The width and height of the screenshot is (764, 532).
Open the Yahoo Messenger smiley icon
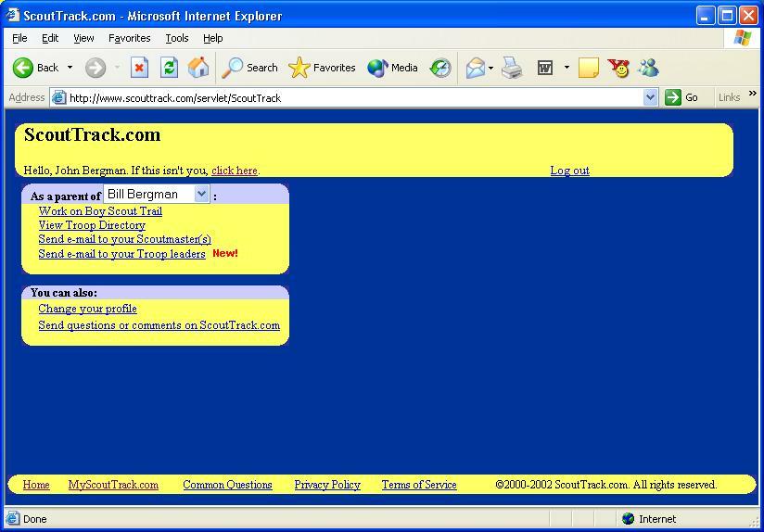pos(618,68)
